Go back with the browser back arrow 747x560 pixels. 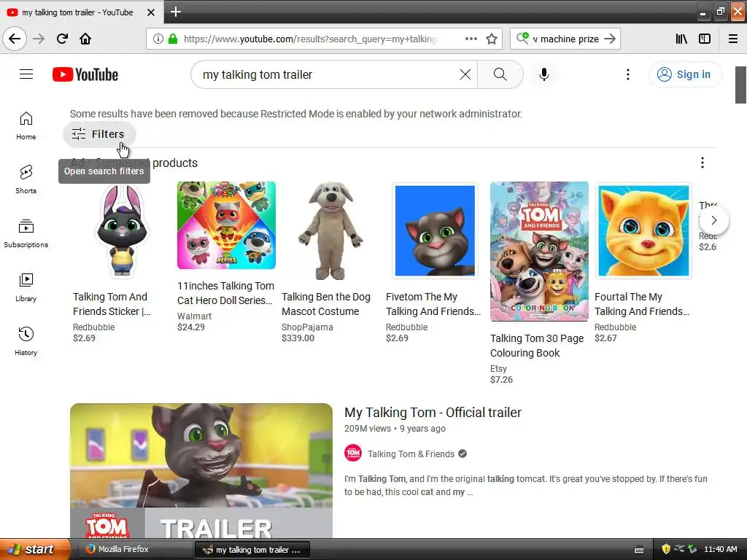point(15,39)
